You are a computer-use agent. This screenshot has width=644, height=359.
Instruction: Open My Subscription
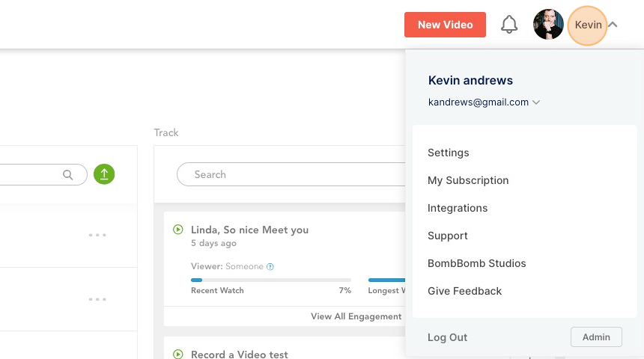pyautogui.click(x=468, y=180)
